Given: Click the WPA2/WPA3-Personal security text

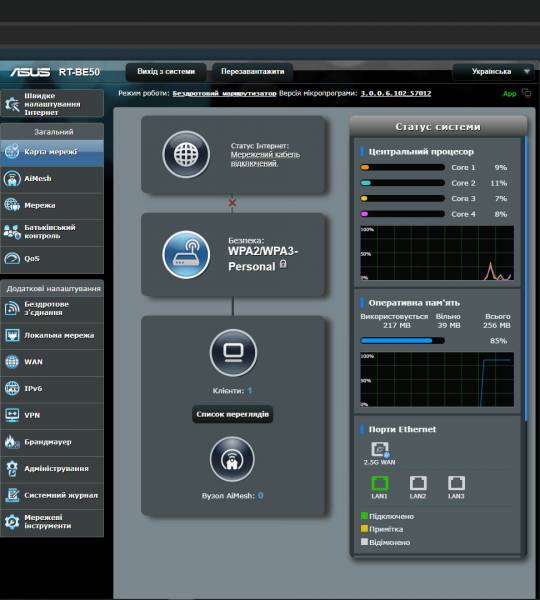Looking at the screenshot, I should click(263, 259).
